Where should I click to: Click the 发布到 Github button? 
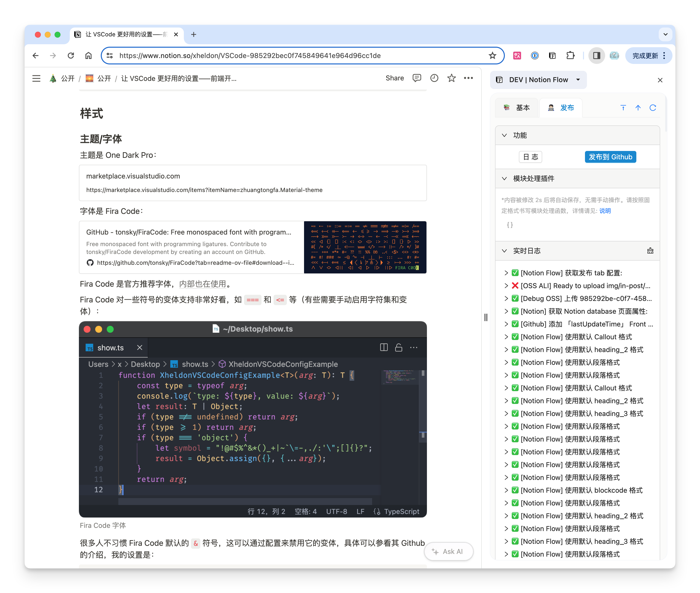610,157
